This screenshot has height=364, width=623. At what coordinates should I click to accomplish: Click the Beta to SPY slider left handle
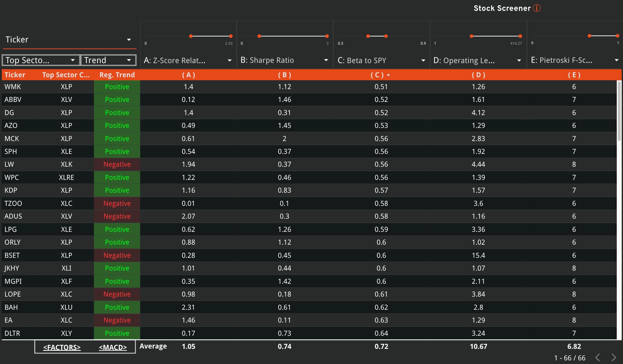click(x=368, y=36)
